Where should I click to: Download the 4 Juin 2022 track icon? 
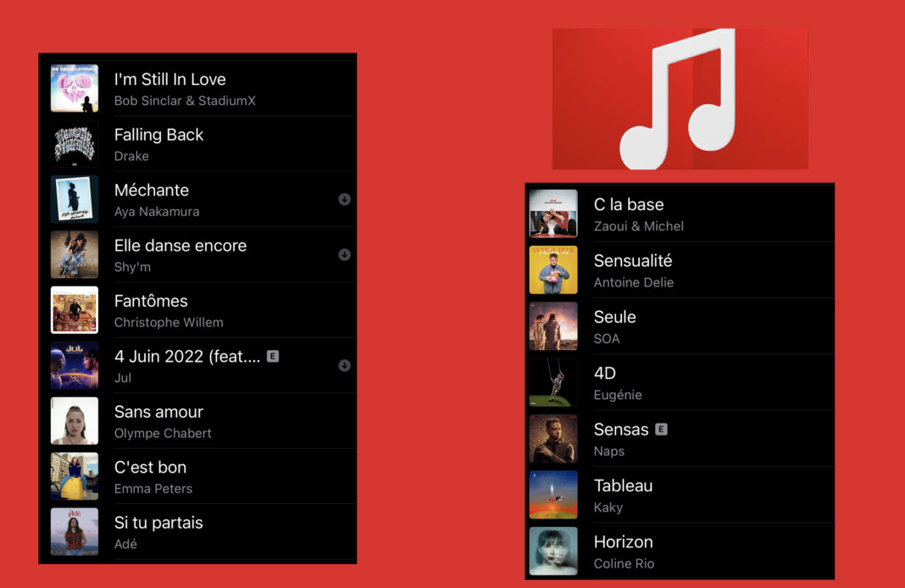click(345, 365)
